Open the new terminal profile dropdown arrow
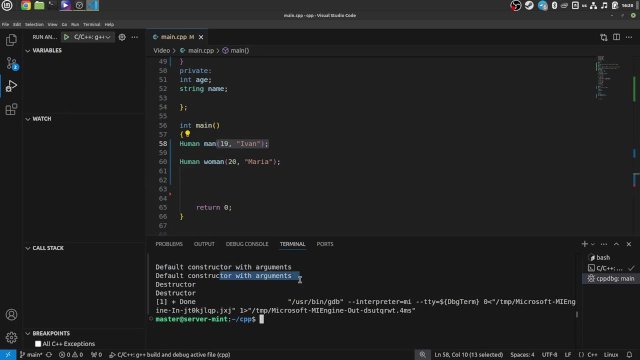Image resolution: width=640 pixels, height=360 pixels. click(593, 244)
